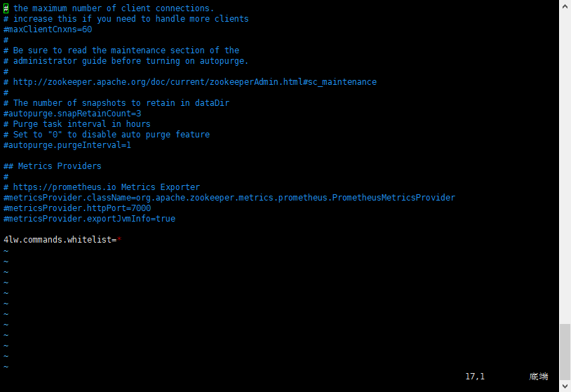Click the '## Metrics Providers' heading
The image size is (571, 392).
coord(53,166)
